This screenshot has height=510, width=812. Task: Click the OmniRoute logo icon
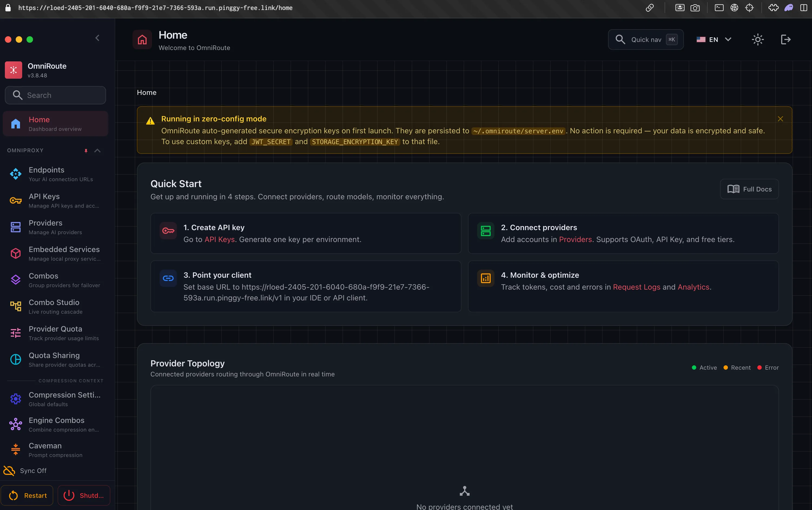click(14, 70)
